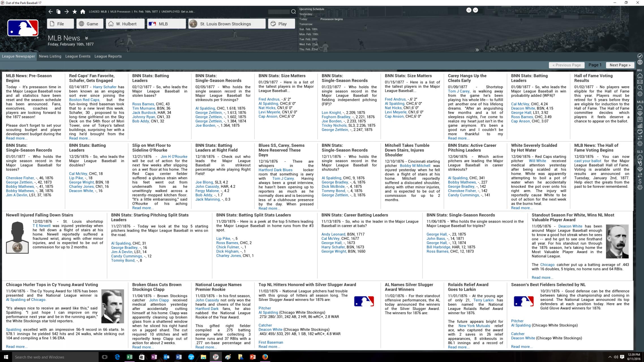Screen dimensions: 644x362
Task: Expand the MLB News title dropdown chevron
Action: click(87, 38)
